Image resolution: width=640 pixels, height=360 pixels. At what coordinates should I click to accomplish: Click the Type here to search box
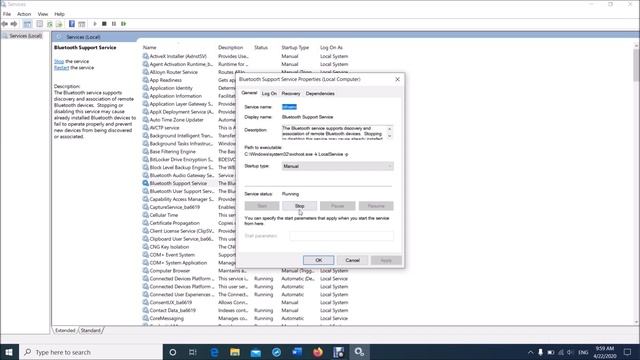click(x=91, y=352)
